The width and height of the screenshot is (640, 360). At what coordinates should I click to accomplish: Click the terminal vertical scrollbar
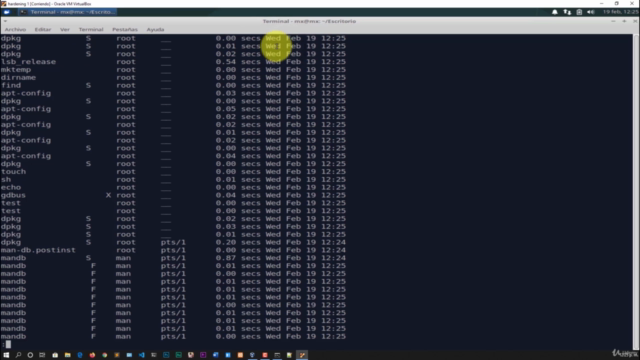coord(636,191)
